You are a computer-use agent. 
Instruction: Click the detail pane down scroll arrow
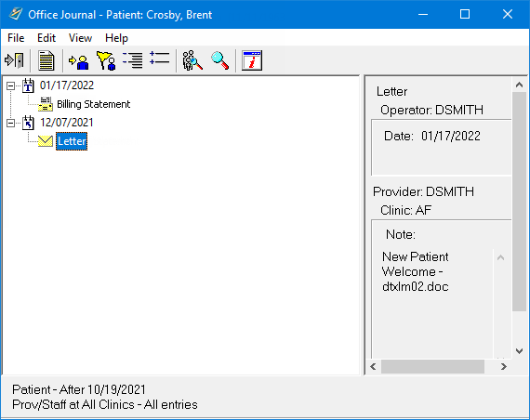520,351
